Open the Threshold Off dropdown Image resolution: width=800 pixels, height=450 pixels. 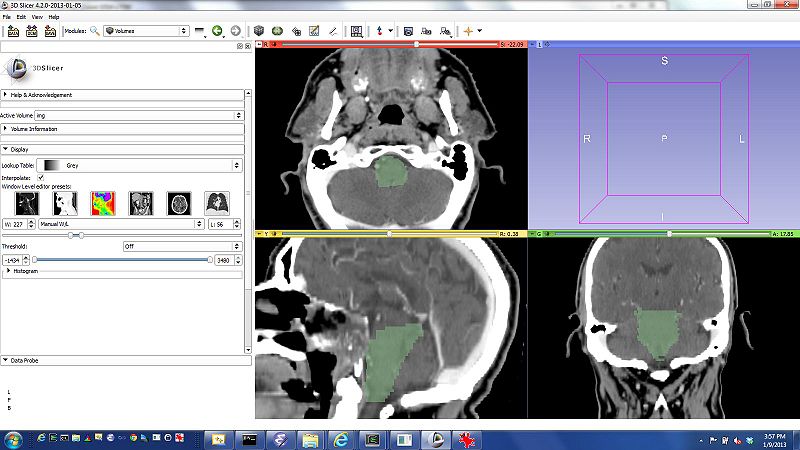[181, 245]
